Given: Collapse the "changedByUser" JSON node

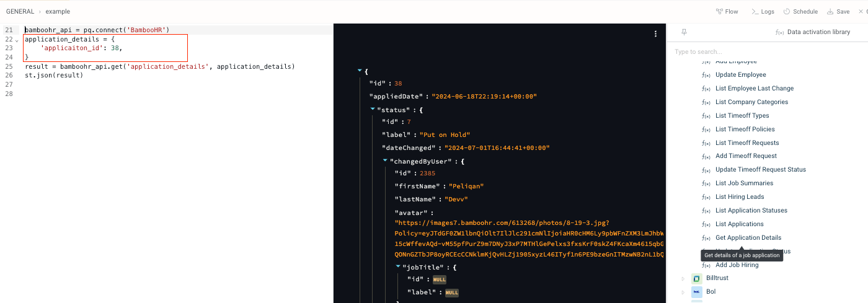Looking at the screenshot, I should (x=385, y=160).
